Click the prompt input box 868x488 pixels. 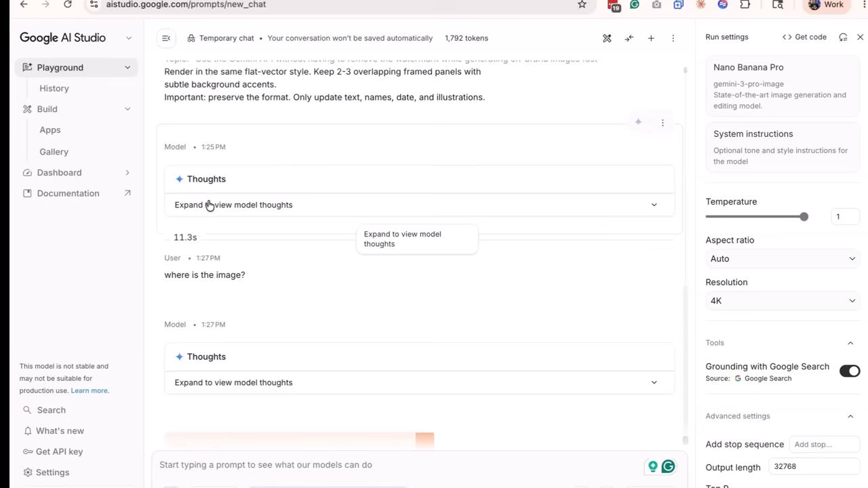tap(400, 465)
